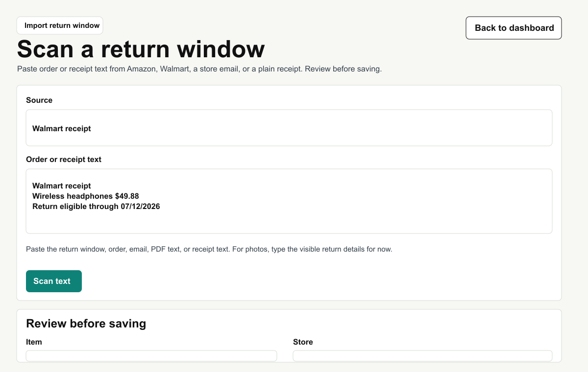Go back to dashboard
Screen dimensions: 588x372
pyautogui.click(x=514, y=28)
